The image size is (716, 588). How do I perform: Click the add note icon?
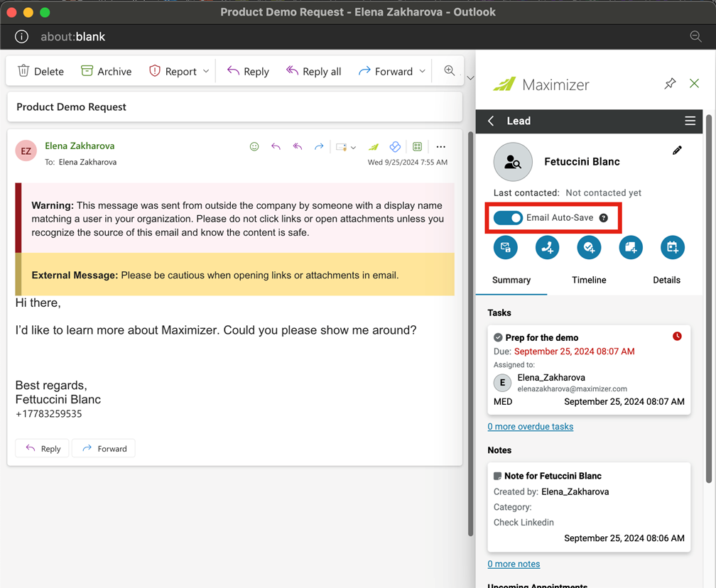pyautogui.click(x=631, y=247)
